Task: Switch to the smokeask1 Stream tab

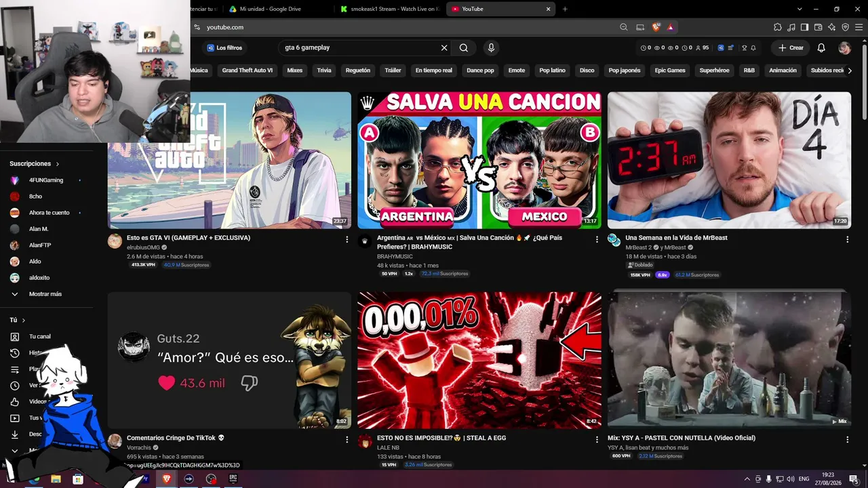Action: click(389, 9)
